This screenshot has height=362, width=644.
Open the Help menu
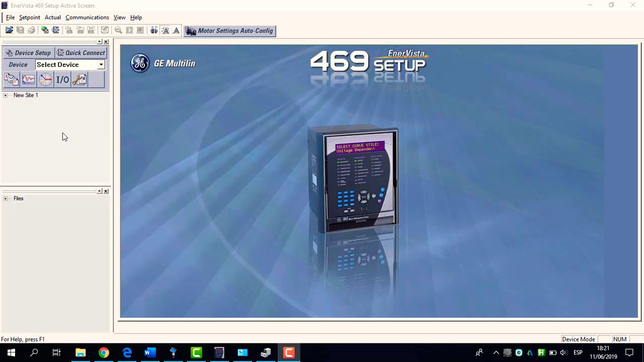pos(136,17)
